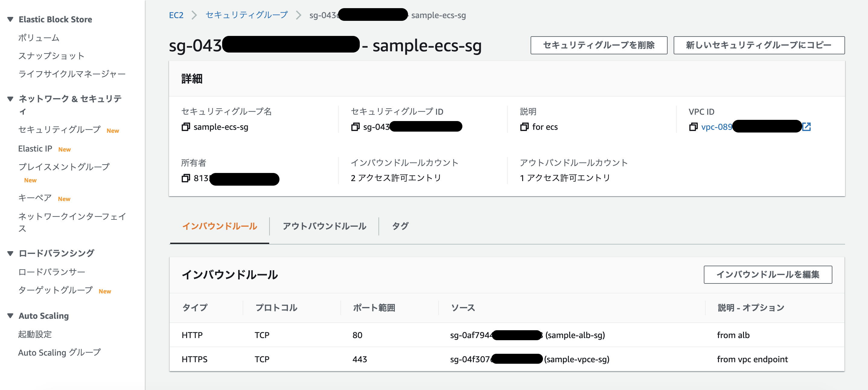The width and height of the screenshot is (868, 390).
Task: Copy the security group ID
Action: pos(355,127)
